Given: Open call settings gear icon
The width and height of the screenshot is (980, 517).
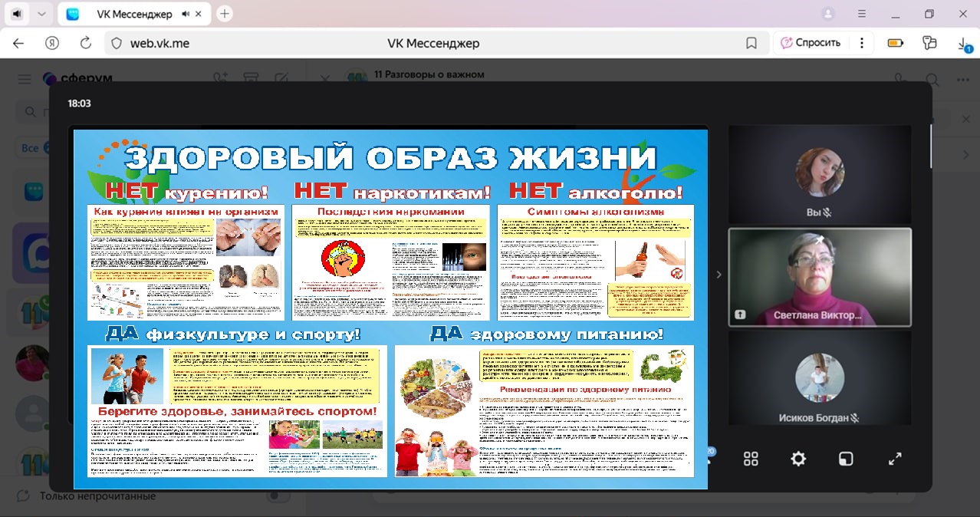Looking at the screenshot, I should pos(798,459).
